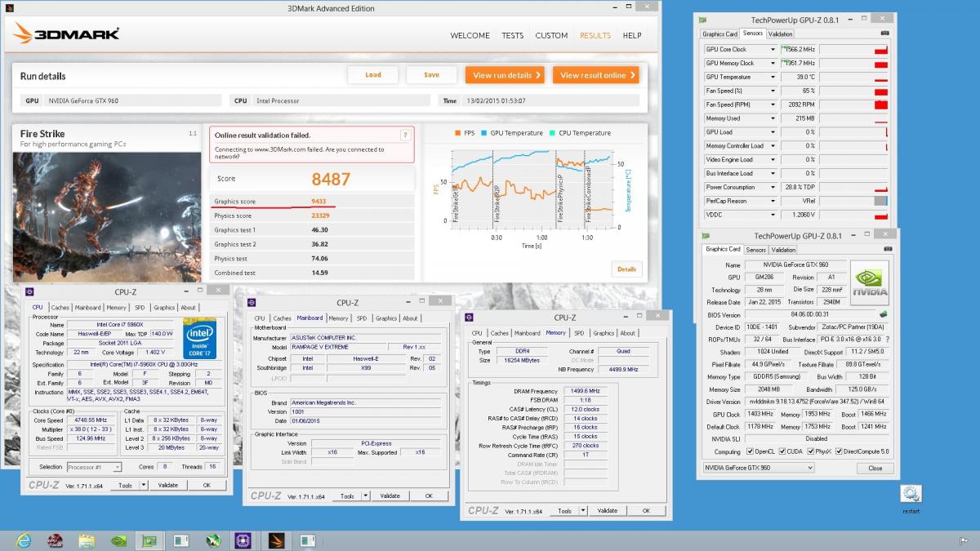Click the View result online button
The height and width of the screenshot is (551, 980).
596,75
